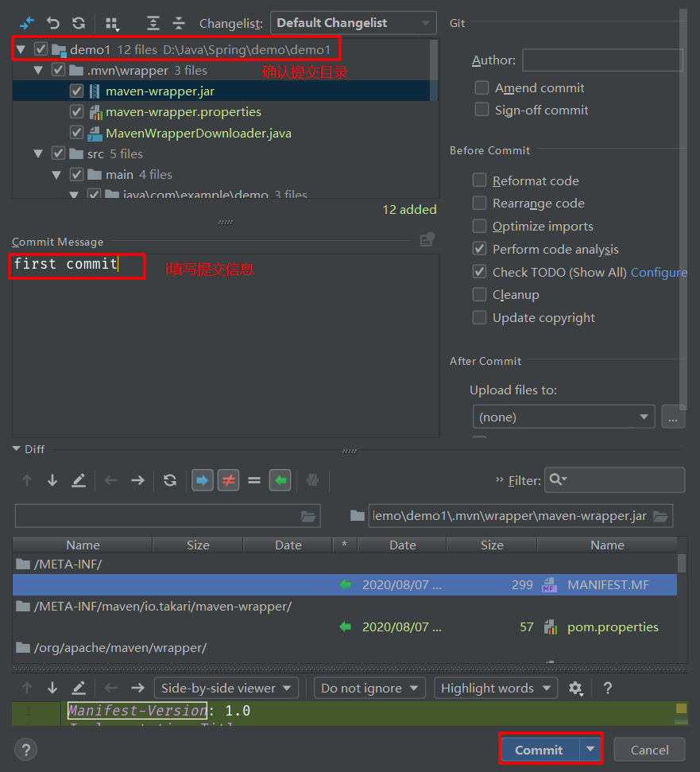This screenshot has height=772, width=700.
Task: Enable the Optimize imports checkbox
Action: click(x=480, y=226)
